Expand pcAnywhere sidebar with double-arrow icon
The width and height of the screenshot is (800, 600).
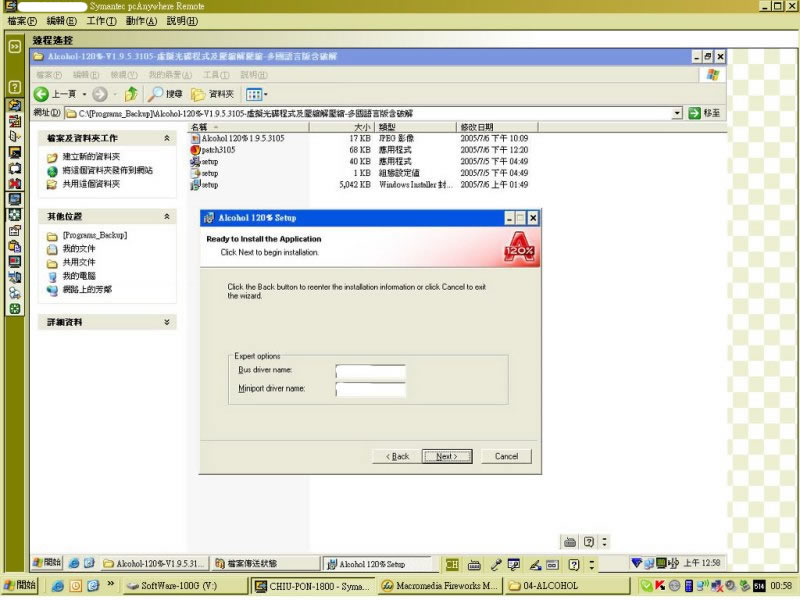point(15,46)
